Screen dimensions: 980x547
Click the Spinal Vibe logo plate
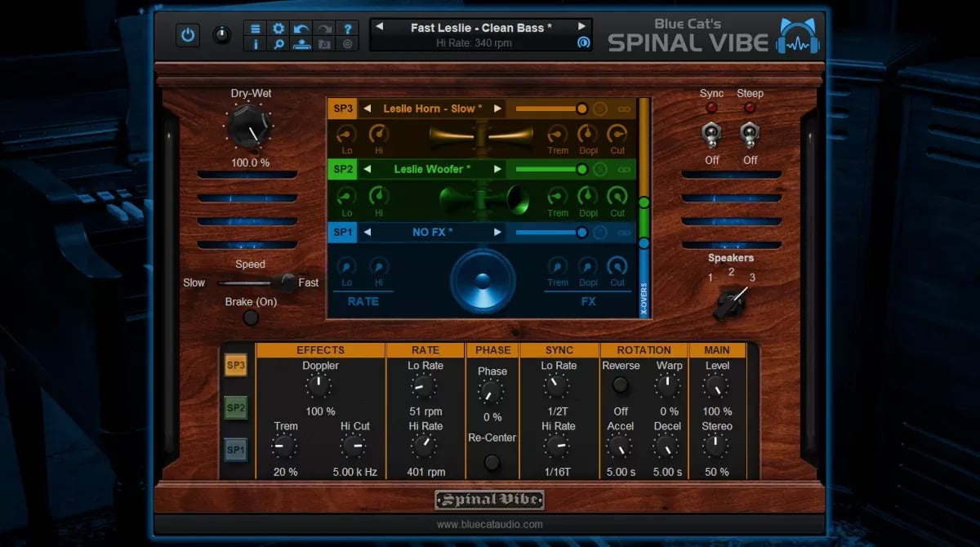(489, 500)
